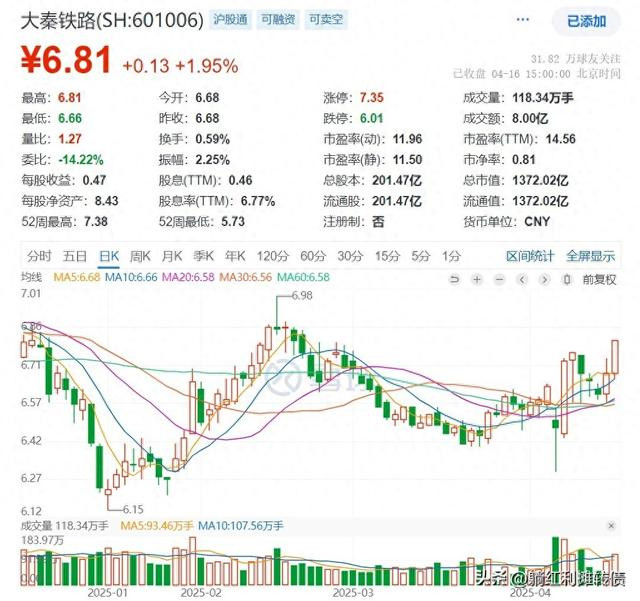Switch to the 分时 tab
This screenshot has height=601, width=640.
[39, 256]
